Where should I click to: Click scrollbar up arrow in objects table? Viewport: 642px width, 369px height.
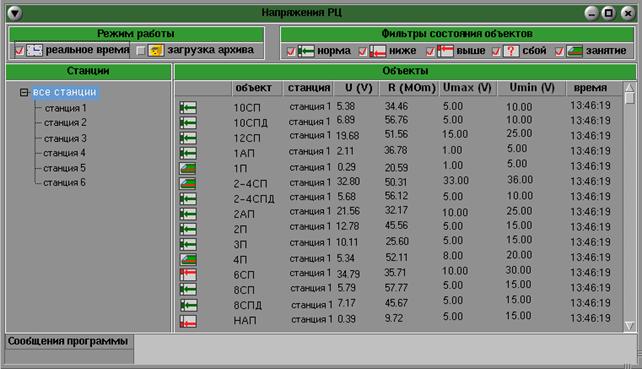630,87
